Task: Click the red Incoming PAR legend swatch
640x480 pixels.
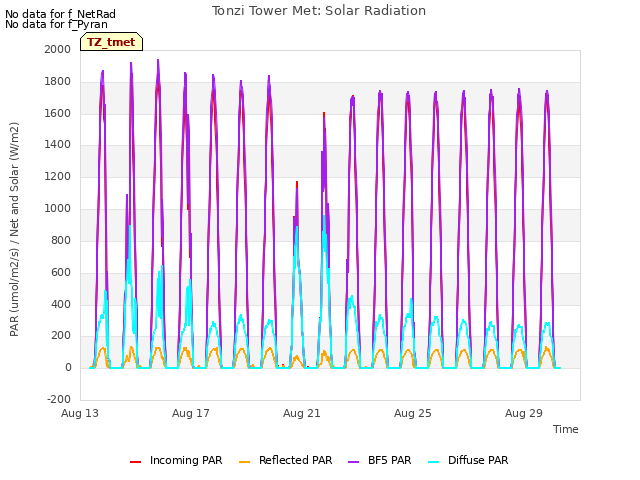Action: click(x=136, y=462)
